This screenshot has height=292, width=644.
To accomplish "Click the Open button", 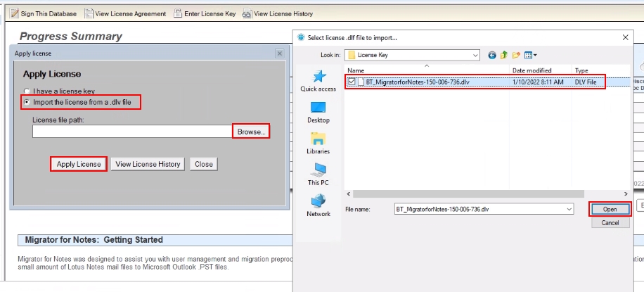I will point(610,209).
